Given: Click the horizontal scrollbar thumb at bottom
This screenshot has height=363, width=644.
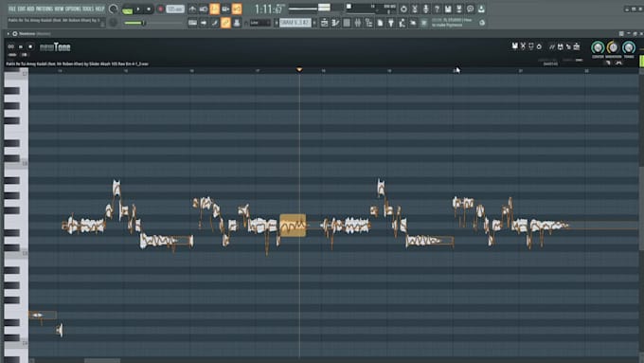Looking at the screenshot, I should (102, 360).
